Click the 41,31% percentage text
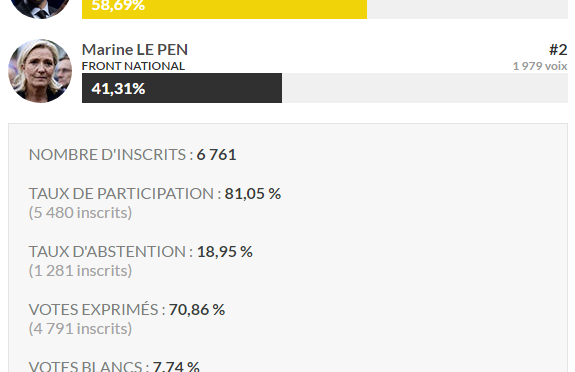Screen dimensions: 575x372 [x=118, y=89]
